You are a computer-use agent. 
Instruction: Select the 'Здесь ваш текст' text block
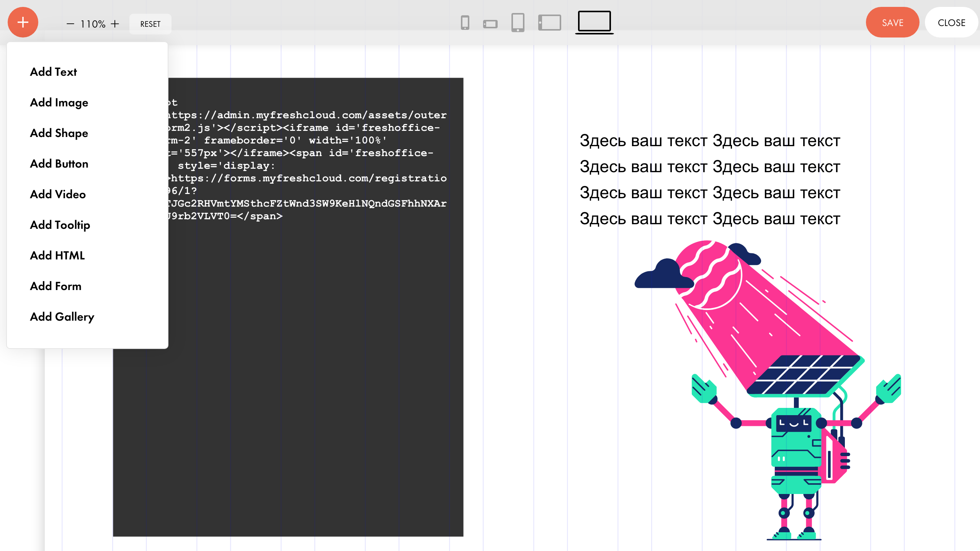[710, 180]
